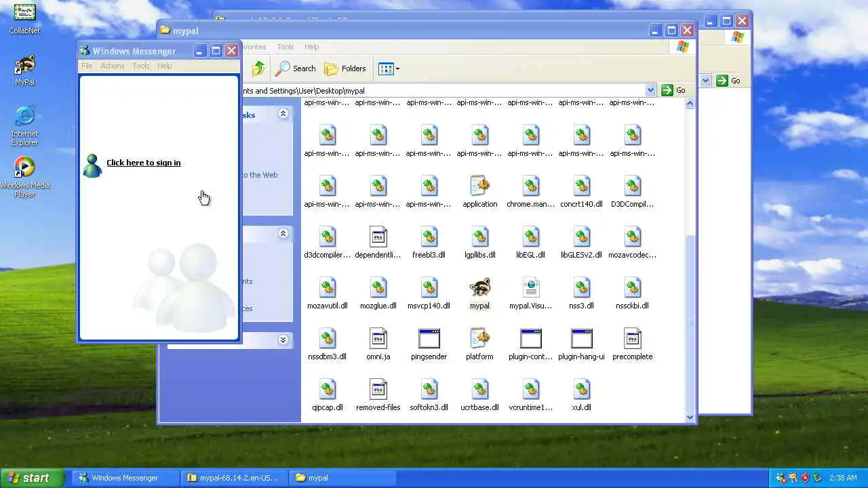Viewport: 868px width, 488px height.
Task: Select plugin-hang-ui program icon
Action: 581,338
